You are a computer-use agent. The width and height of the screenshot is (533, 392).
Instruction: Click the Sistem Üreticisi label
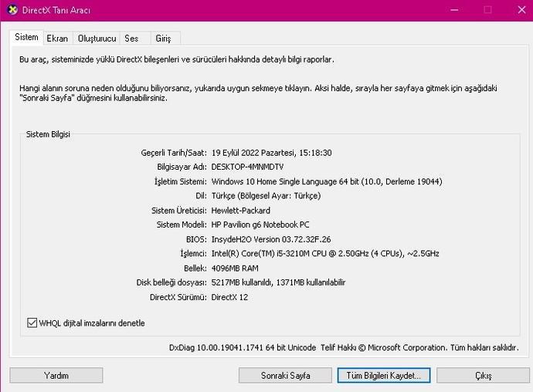(179, 211)
